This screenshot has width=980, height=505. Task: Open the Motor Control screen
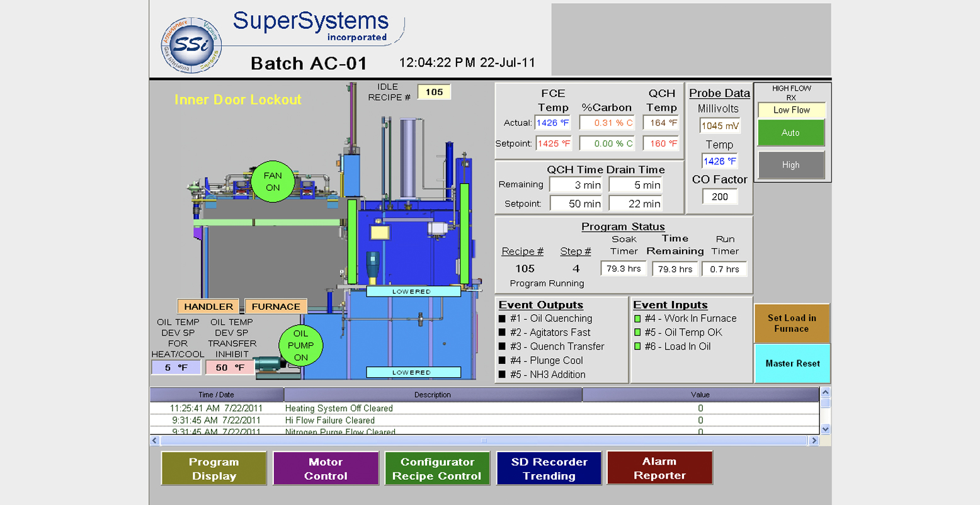click(x=326, y=468)
